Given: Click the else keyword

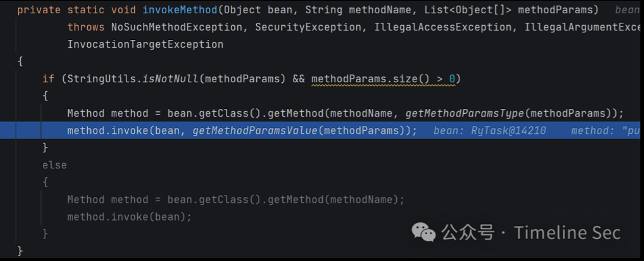Looking at the screenshot, I should [x=55, y=165].
